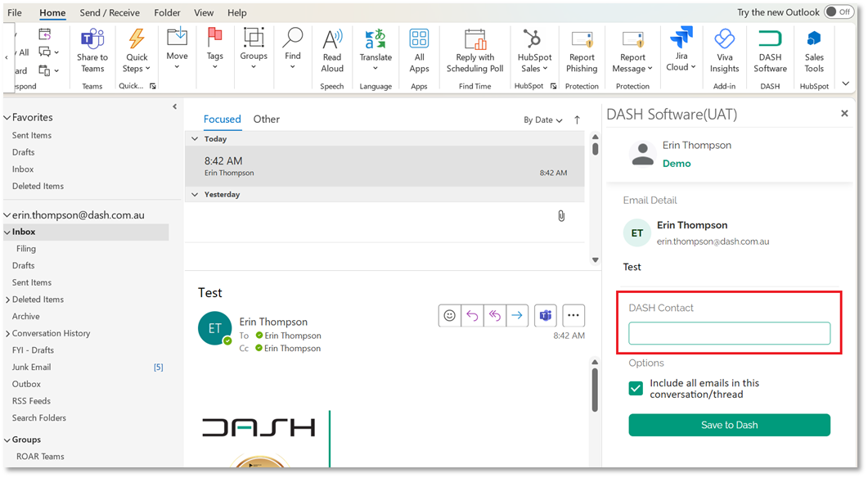The image size is (868, 478).
Task: Click Save to Dash button
Action: (x=729, y=425)
